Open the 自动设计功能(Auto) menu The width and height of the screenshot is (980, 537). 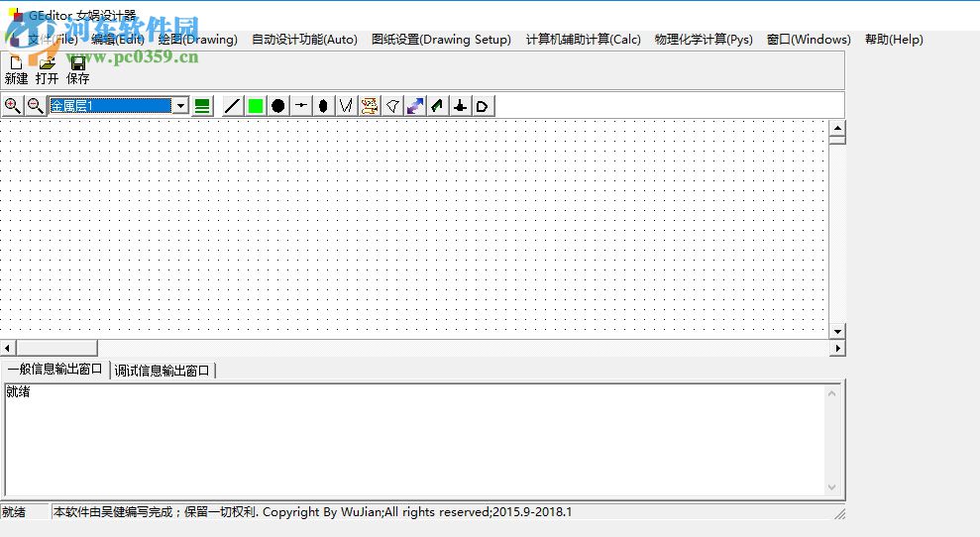tap(304, 40)
